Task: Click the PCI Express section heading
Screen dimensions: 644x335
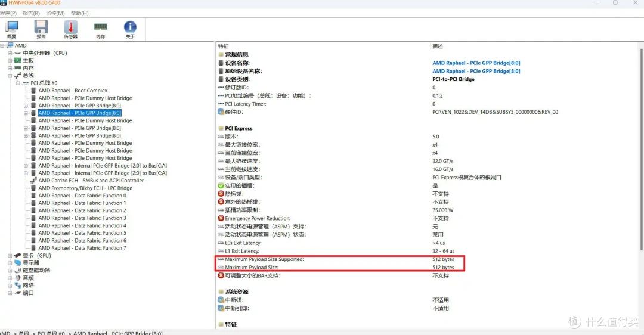Action: coord(239,128)
